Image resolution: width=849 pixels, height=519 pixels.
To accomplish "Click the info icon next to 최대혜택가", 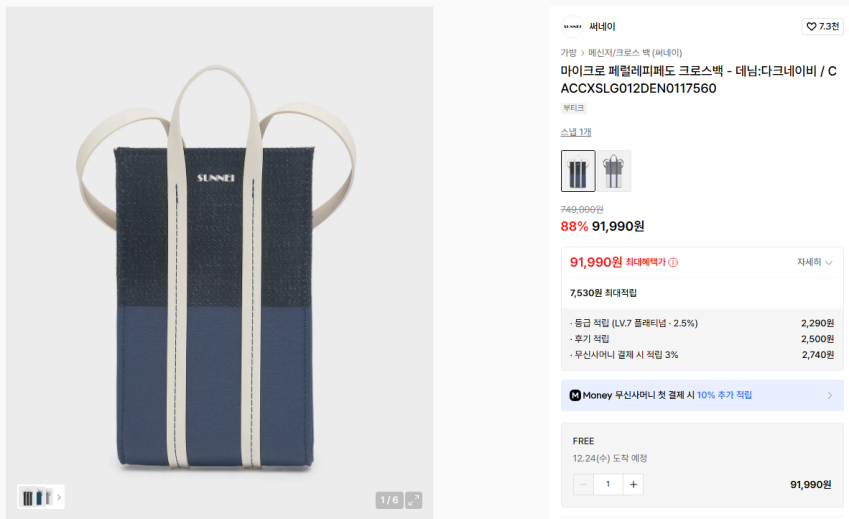I will pyautogui.click(x=673, y=262).
